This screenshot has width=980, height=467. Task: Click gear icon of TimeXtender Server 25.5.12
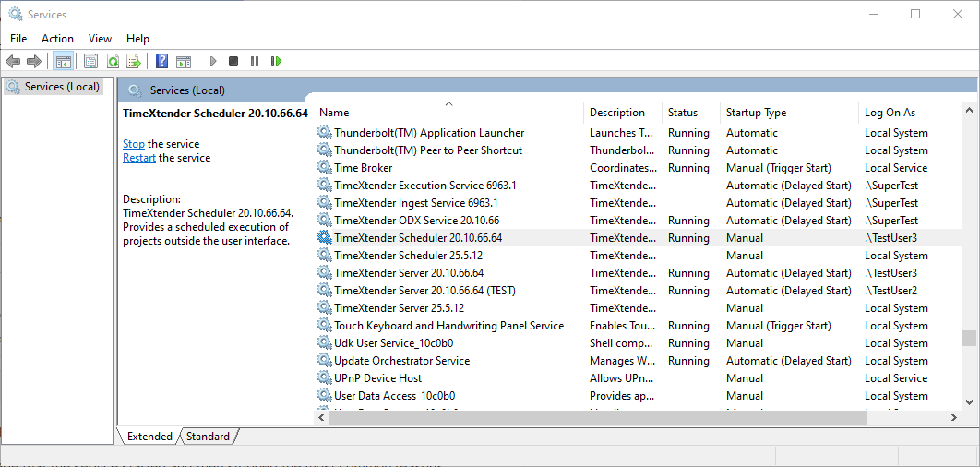[x=324, y=307]
